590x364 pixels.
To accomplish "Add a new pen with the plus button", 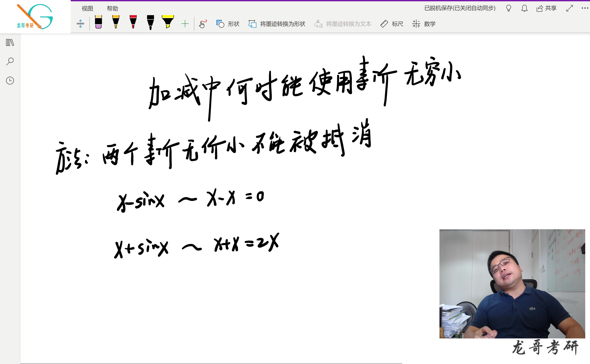I will [x=185, y=24].
